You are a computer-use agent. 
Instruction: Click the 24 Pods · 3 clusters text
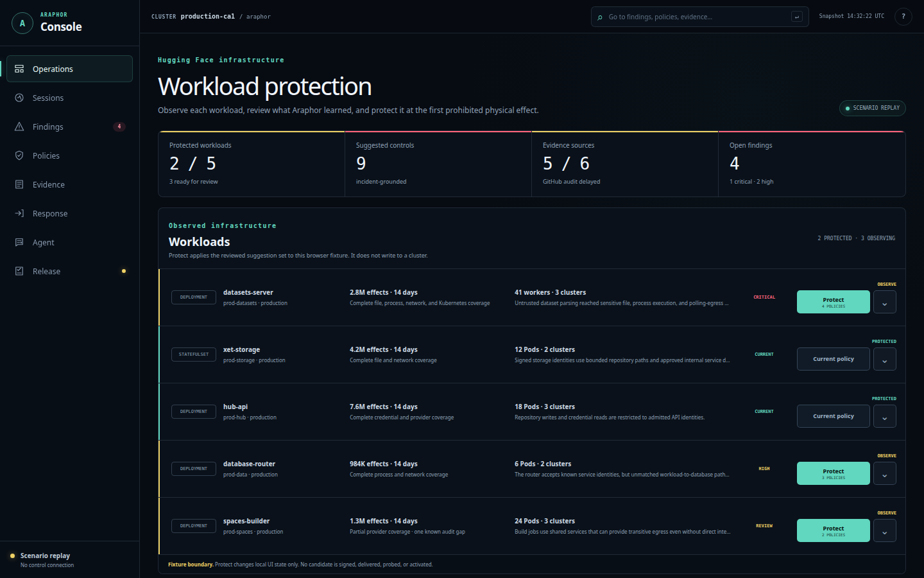coord(545,521)
